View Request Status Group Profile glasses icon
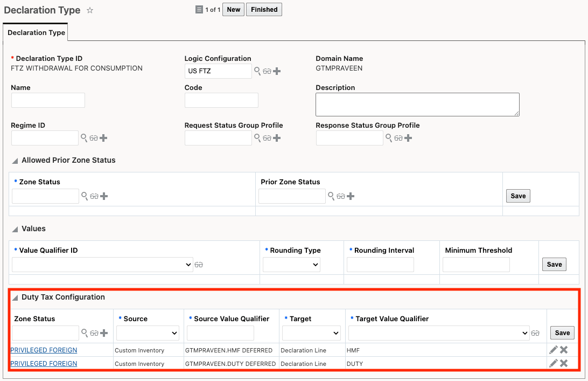The height and width of the screenshot is (381, 588). 267,138
